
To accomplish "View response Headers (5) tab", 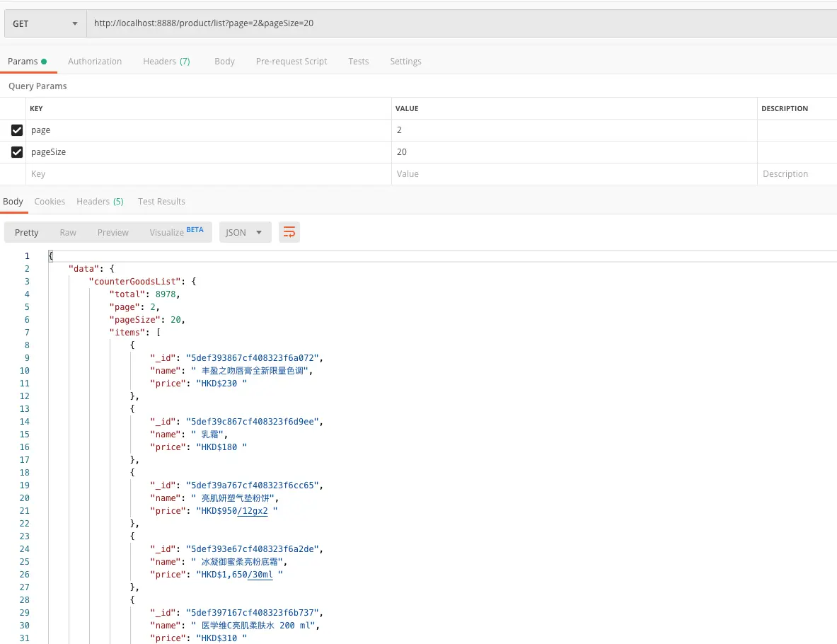I will pos(100,201).
